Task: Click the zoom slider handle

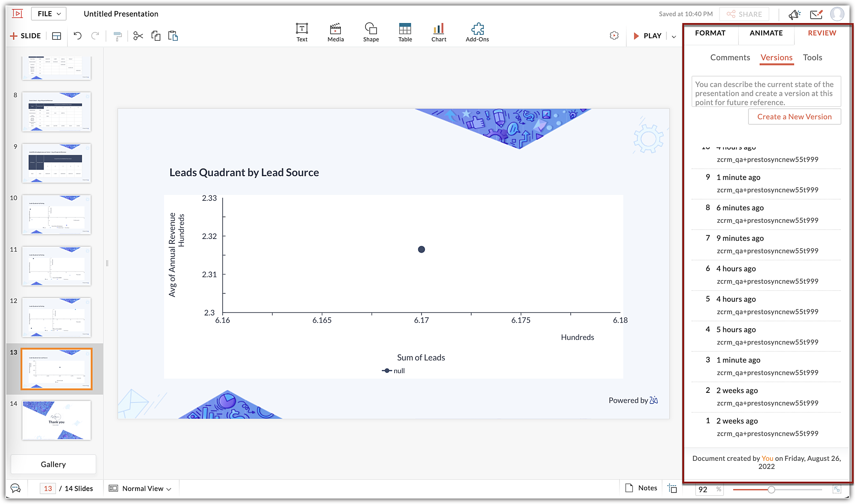Action: (x=771, y=489)
